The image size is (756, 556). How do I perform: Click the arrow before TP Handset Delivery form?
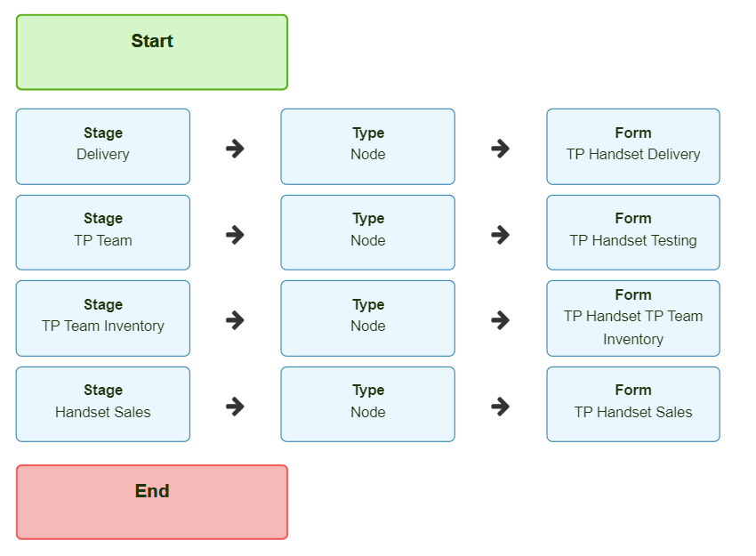[x=501, y=149]
